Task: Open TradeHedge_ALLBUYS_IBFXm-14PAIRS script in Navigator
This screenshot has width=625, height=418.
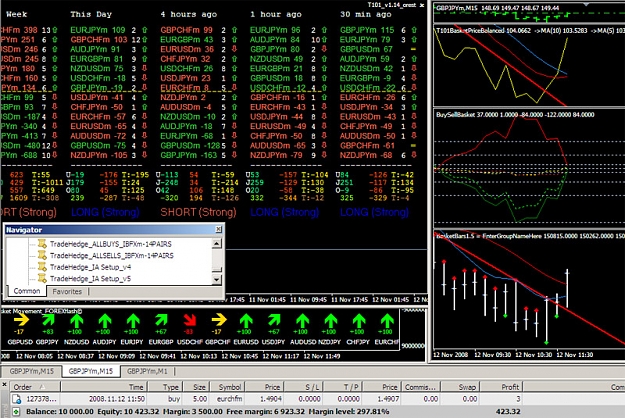Action: pyautogui.click(x=111, y=244)
